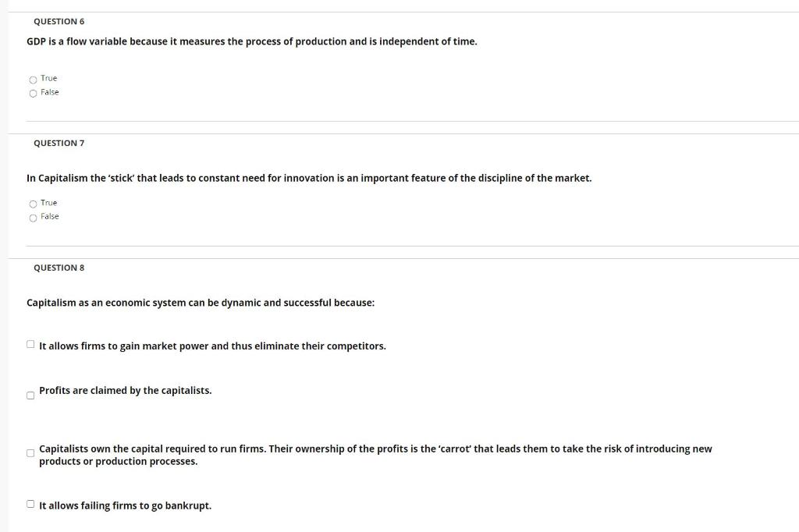Click the Capitalism 'stick' statement text
799x532 pixels.
pos(309,178)
